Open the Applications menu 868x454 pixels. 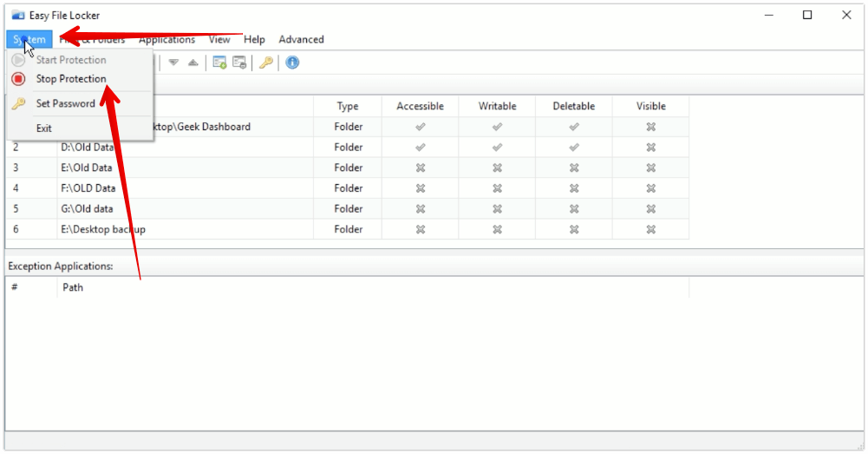[166, 39]
